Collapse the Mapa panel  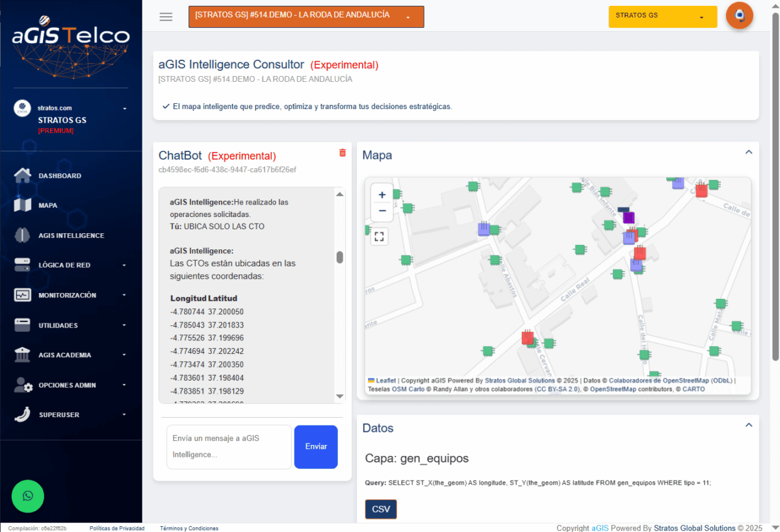[748, 152]
